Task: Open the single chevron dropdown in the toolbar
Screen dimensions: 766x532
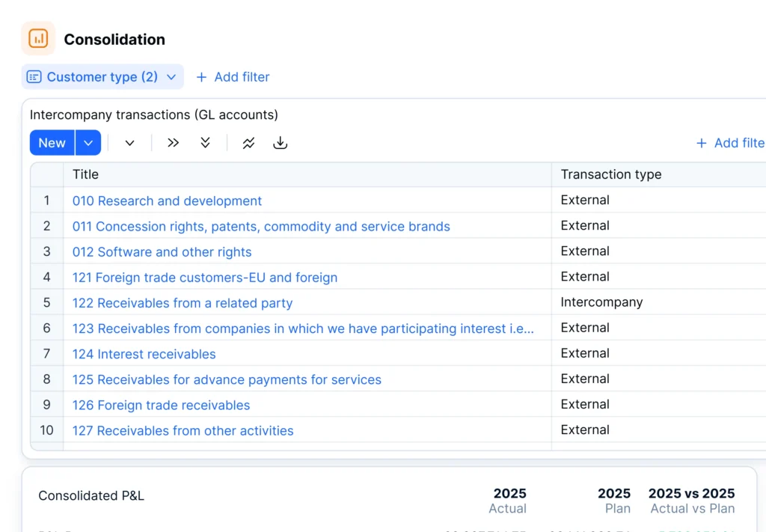Action: tap(130, 142)
